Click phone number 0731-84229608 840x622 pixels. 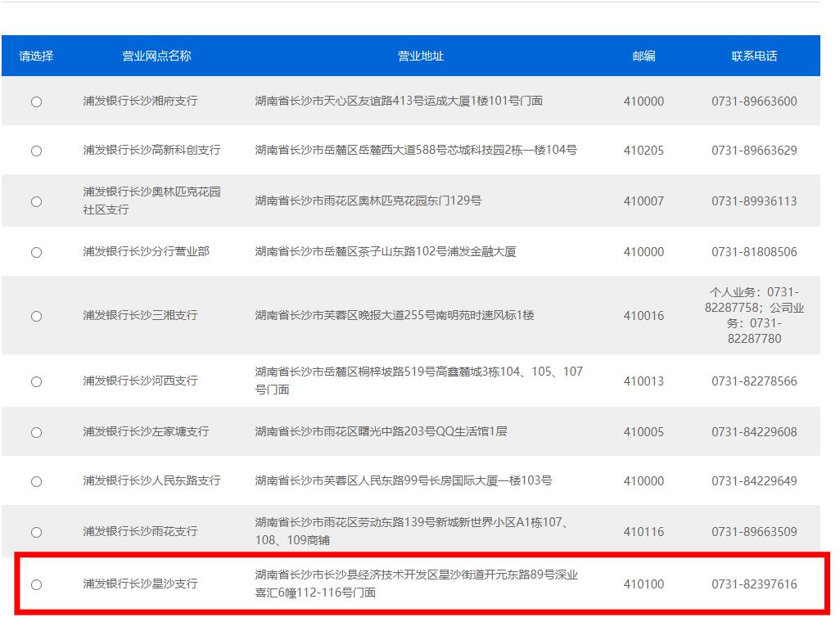[x=754, y=432]
